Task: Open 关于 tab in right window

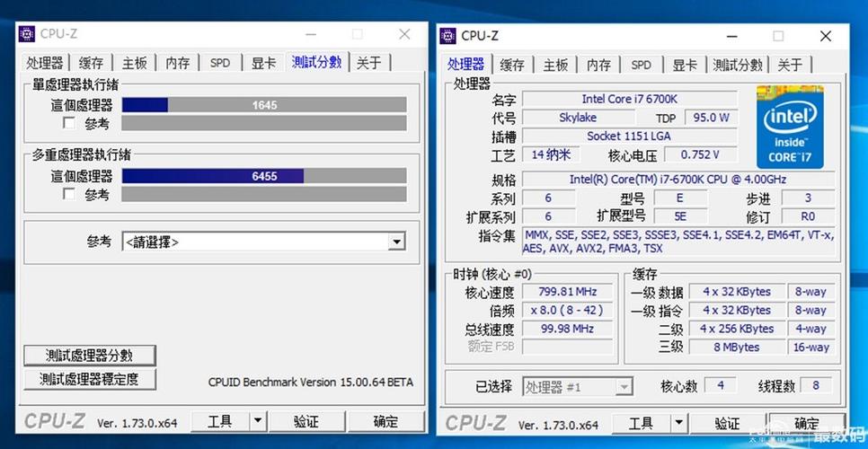Action: pyautogui.click(x=790, y=66)
